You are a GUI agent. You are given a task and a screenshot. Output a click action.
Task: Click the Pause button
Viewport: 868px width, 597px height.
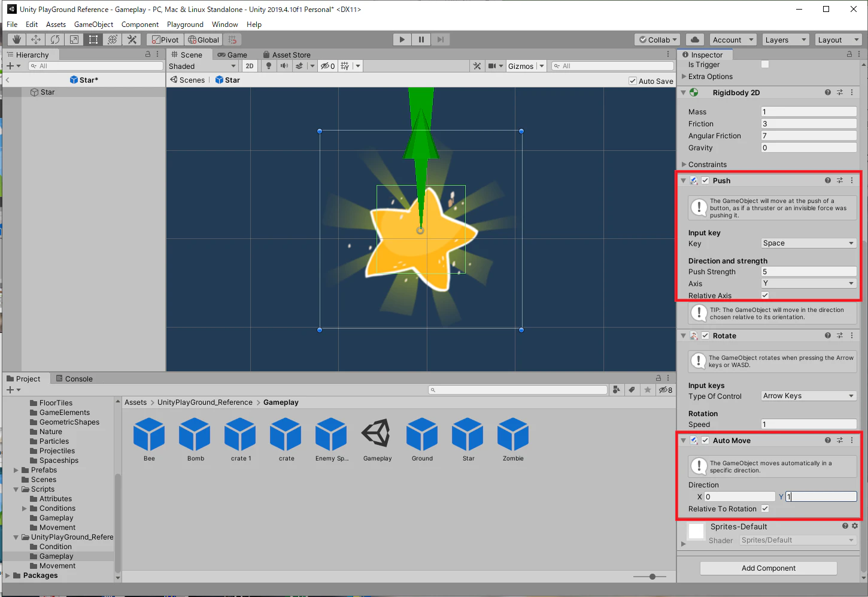click(421, 40)
